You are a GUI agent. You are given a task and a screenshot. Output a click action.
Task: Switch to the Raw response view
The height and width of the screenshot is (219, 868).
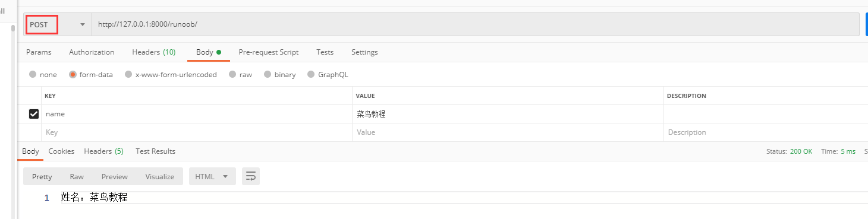click(x=77, y=176)
